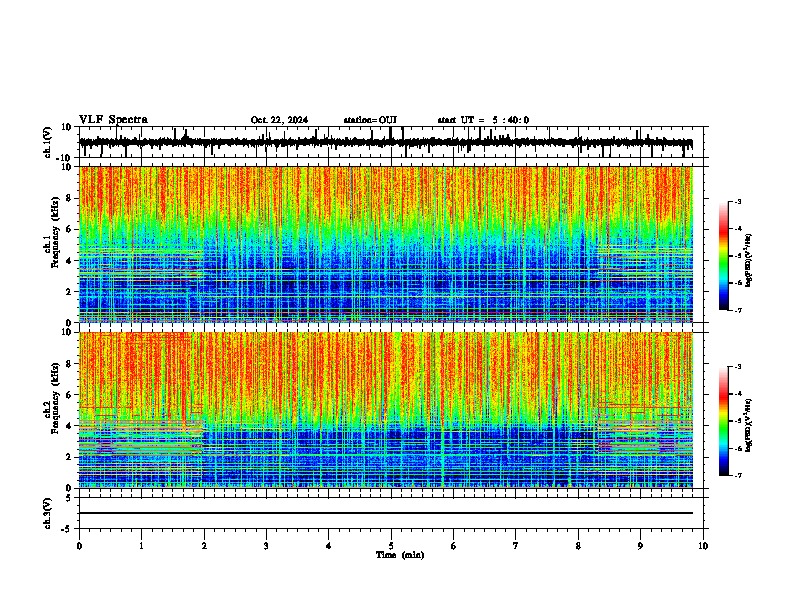Click the "-3" label on ch.1 color scale
The height and width of the screenshot is (612, 792).
coord(737,201)
